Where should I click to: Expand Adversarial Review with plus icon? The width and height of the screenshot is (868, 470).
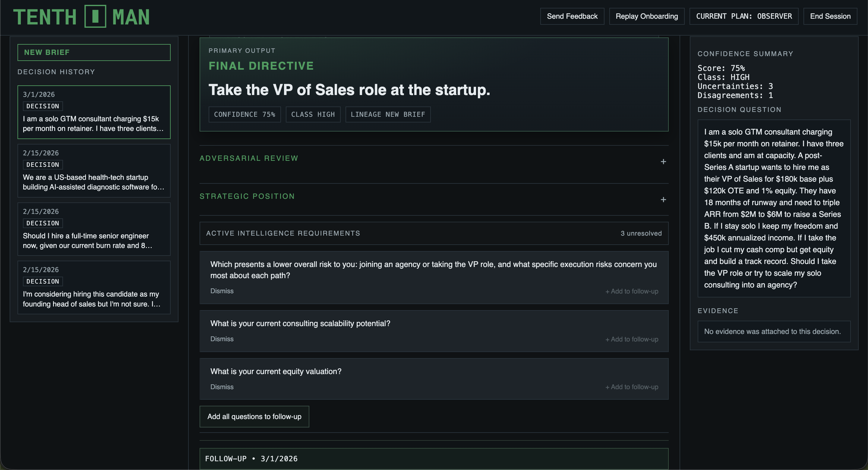pos(663,162)
